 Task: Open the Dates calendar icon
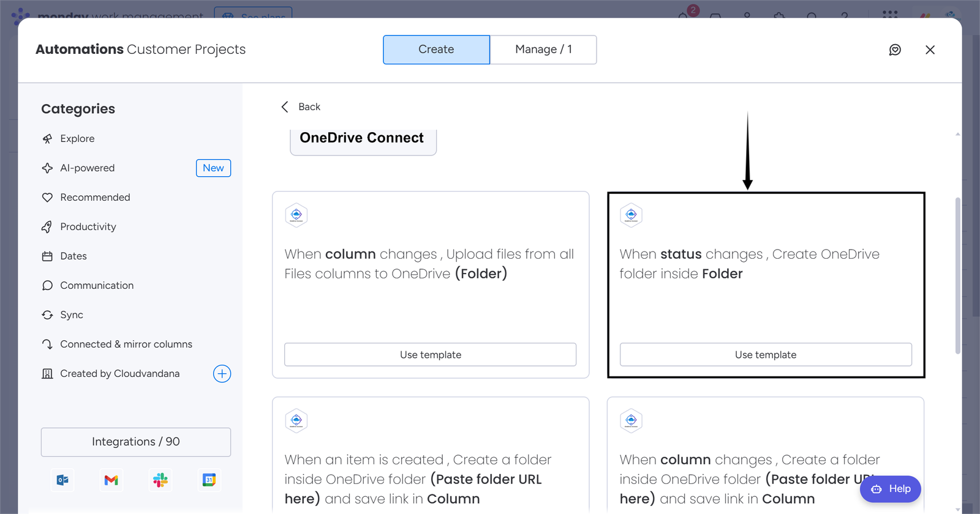(x=47, y=256)
